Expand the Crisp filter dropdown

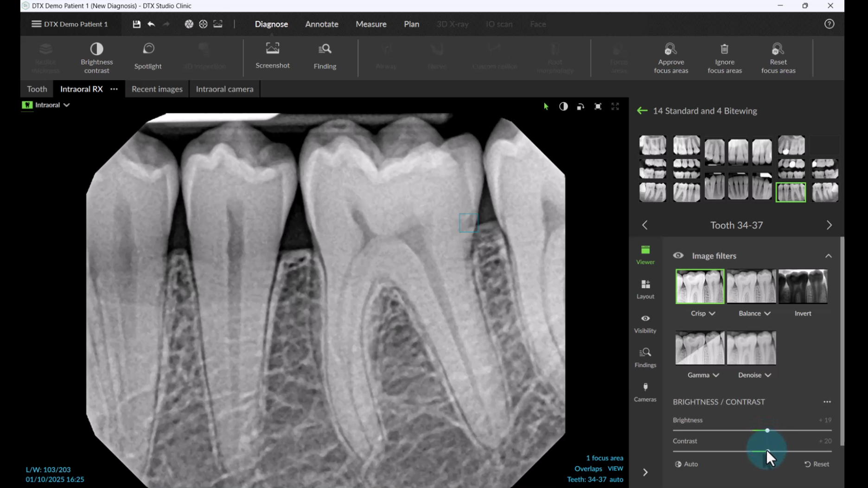coord(712,314)
